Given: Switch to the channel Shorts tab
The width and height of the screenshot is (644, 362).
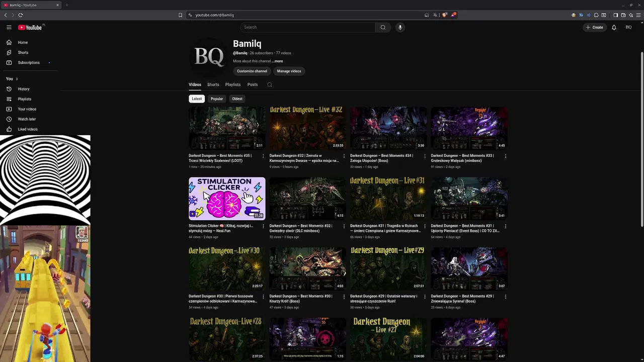Looking at the screenshot, I should tap(213, 84).
